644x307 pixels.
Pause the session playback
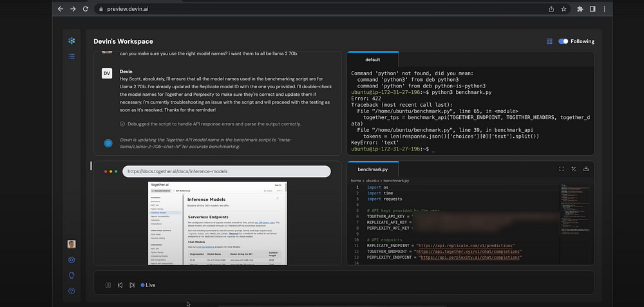[x=108, y=285]
